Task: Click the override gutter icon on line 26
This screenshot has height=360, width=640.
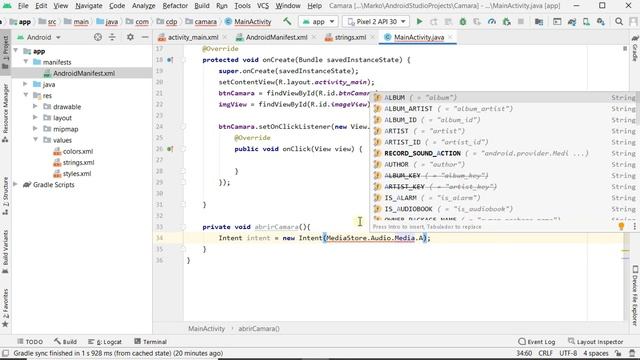Action: (x=170, y=149)
